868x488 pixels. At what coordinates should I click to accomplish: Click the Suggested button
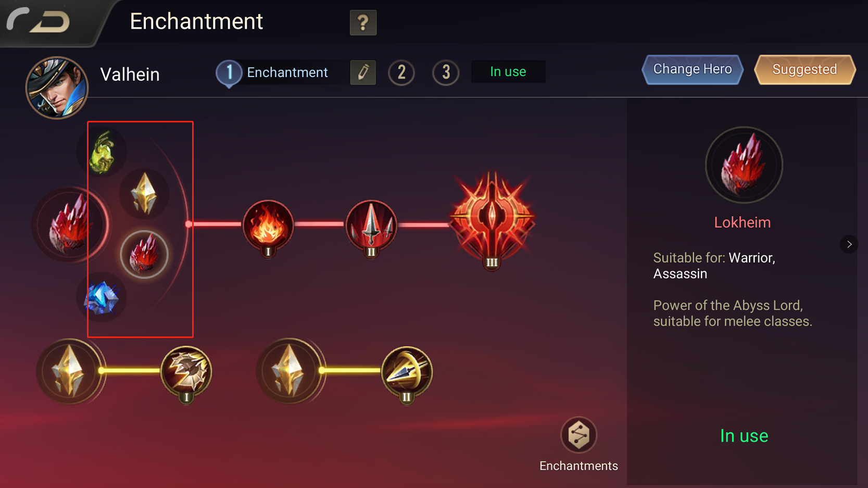tap(804, 69)
